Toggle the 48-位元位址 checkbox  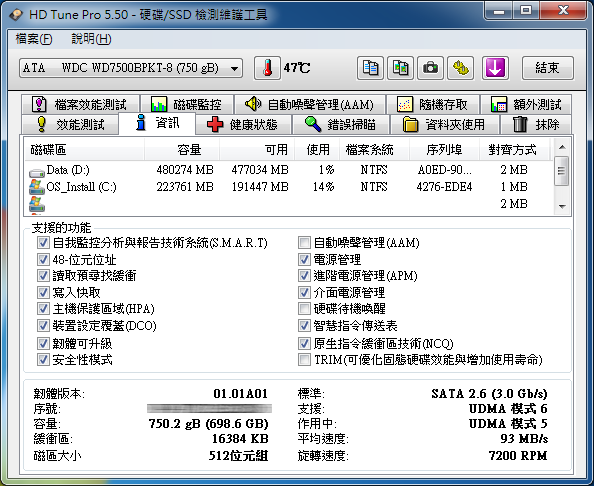click(x=43, y=259)
